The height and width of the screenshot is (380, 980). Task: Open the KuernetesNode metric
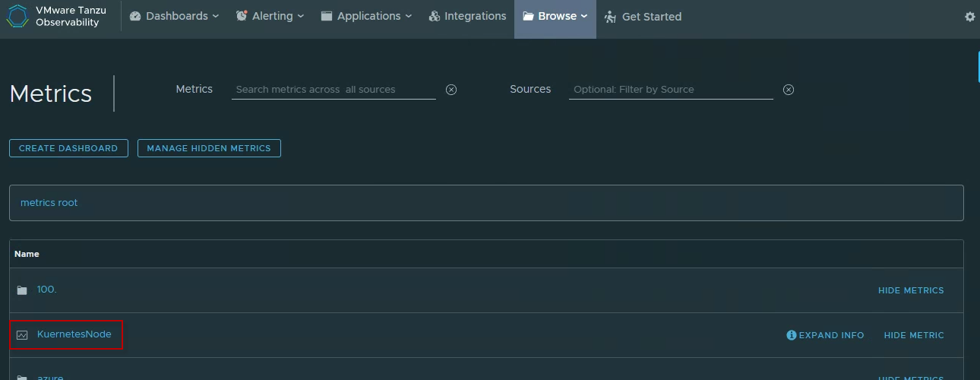click(x=74, y=334)
